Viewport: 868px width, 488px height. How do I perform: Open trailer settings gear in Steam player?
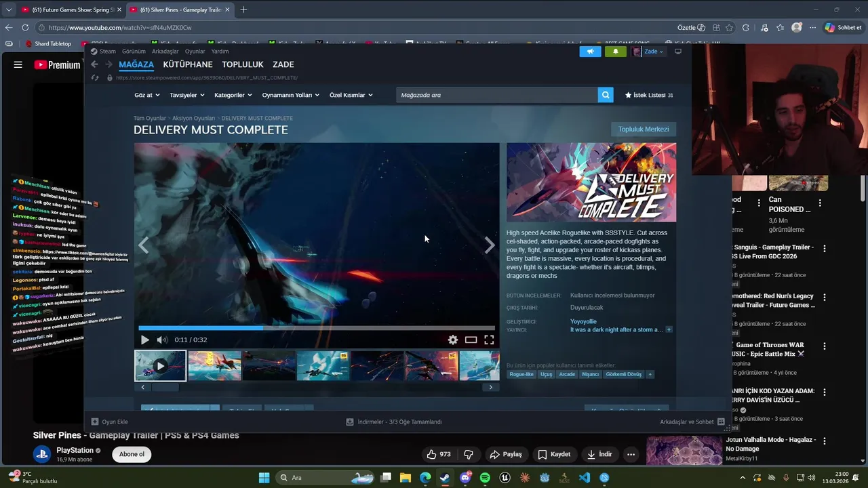coord(453,340)
